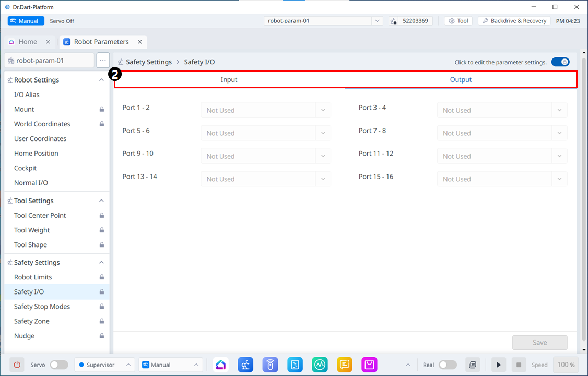
Task: Open the remote control icon in bottom dock
Action: coord(270,365)
